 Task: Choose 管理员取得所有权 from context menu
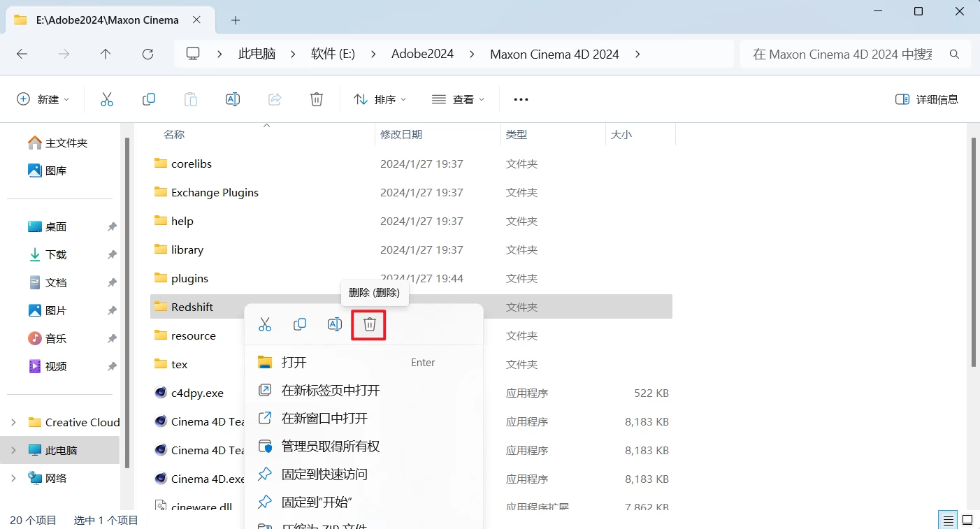(363, 447)
